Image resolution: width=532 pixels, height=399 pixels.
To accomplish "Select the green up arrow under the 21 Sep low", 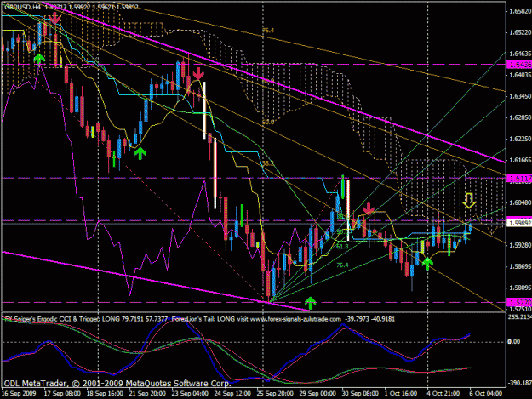I will pyautogui.click(x=140, y=153).
